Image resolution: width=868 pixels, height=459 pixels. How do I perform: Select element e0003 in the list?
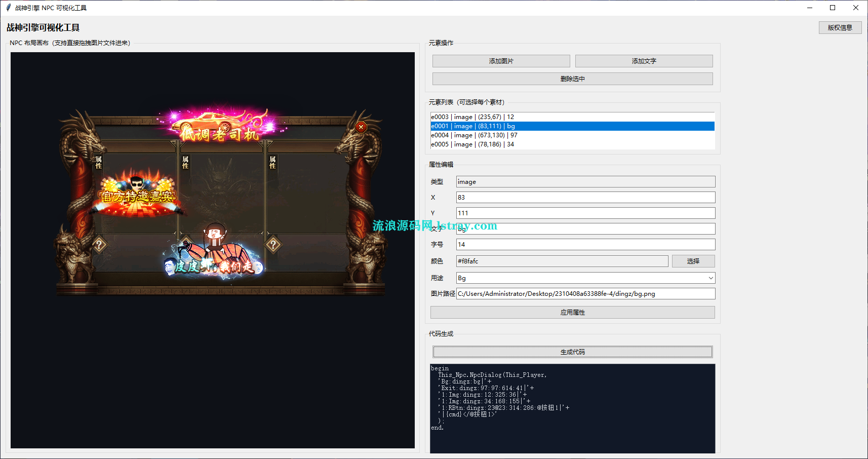pyautogui.click(x=472, y=117)
